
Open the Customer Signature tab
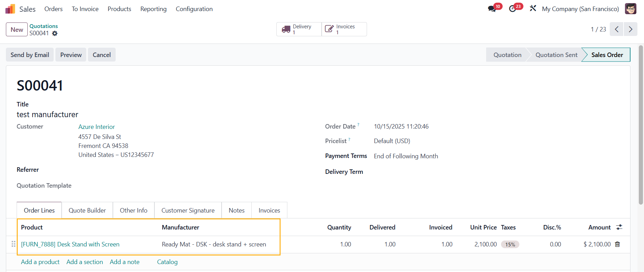tap(188, 210)
